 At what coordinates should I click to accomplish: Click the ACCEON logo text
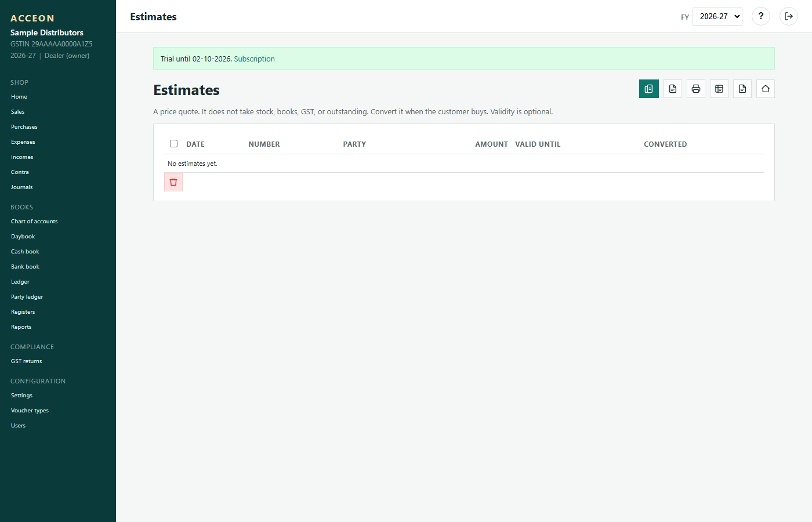(x=32, y=19)
